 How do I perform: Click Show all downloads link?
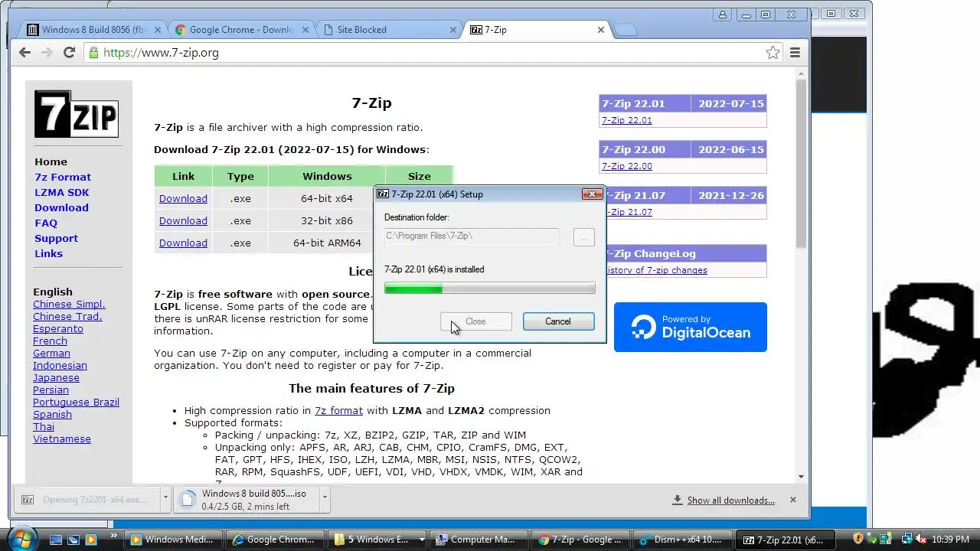pyautogui.click(x=730, y=500)
